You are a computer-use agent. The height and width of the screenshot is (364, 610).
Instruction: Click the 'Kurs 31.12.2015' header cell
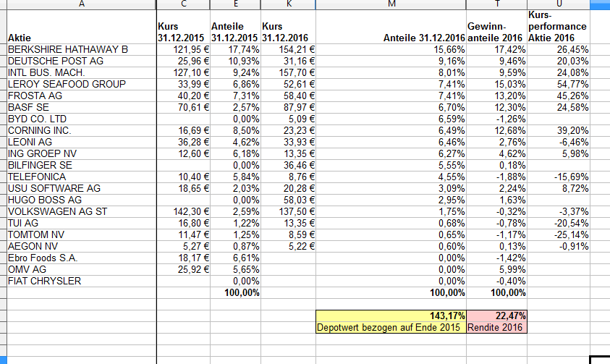click(x=183, y=27)
